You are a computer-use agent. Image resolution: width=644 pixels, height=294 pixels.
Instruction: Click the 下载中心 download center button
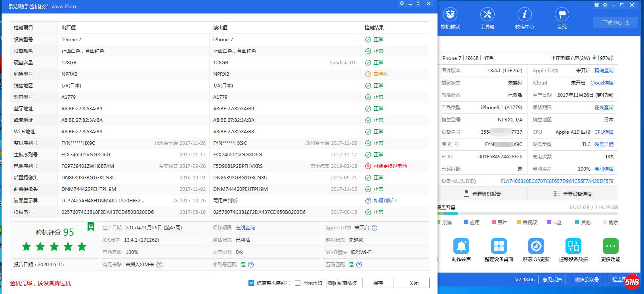click(x=615, y=23)
